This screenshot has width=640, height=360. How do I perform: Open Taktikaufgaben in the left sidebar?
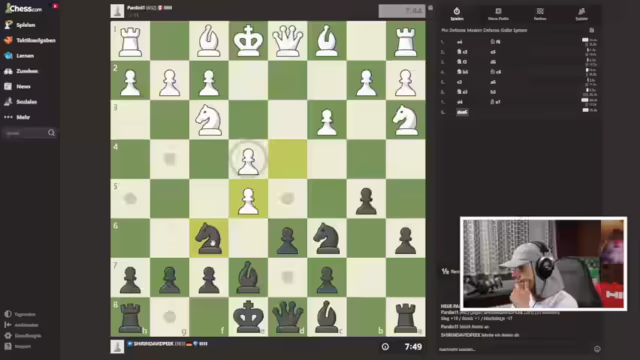[30, 40]
